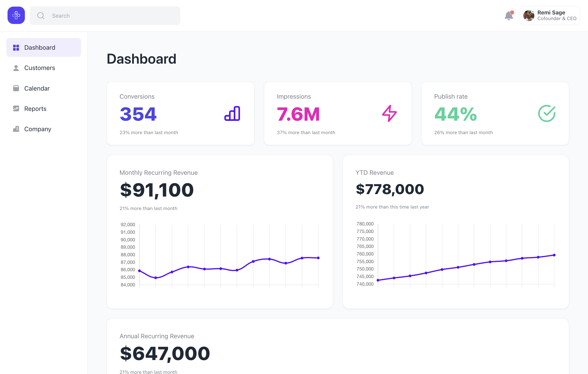Click the Publish rate checkmark icon
This screenshot has height=374, width=588.
click(547, 113)
